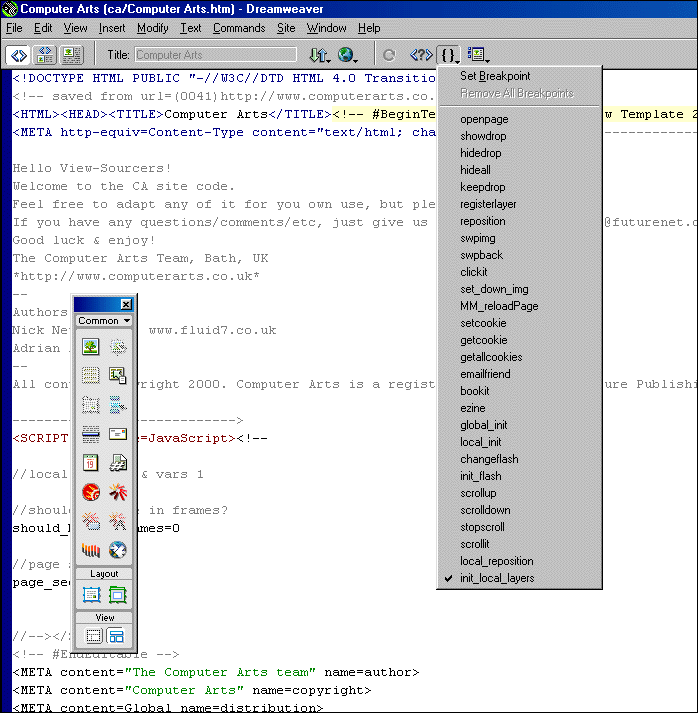This screenshot has height=713, width=698.
Task: Insert Navigation Bar object icon
Action: pyautogui.click(x=118, y=405)
